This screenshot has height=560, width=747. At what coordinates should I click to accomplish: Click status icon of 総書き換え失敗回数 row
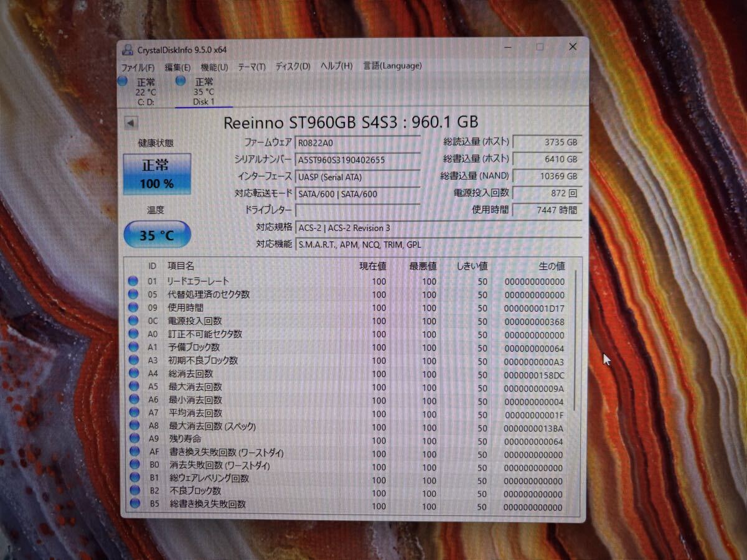[135, 504]
